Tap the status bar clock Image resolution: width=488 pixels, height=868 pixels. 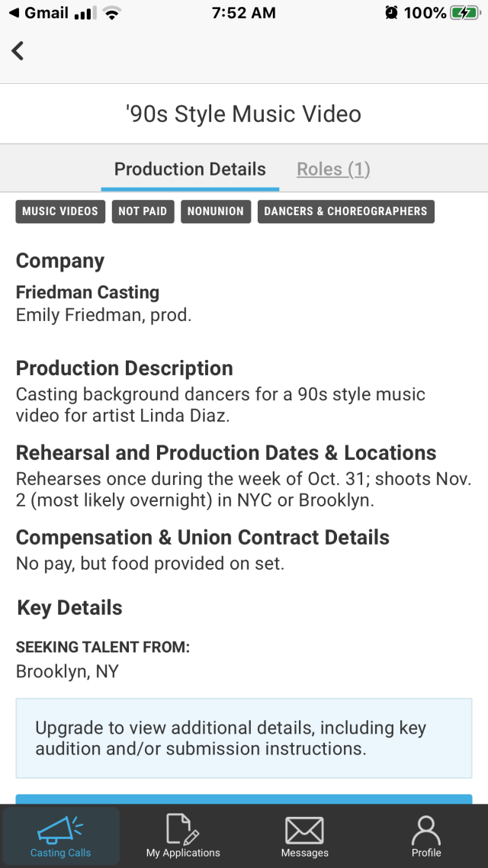[244, 13]
